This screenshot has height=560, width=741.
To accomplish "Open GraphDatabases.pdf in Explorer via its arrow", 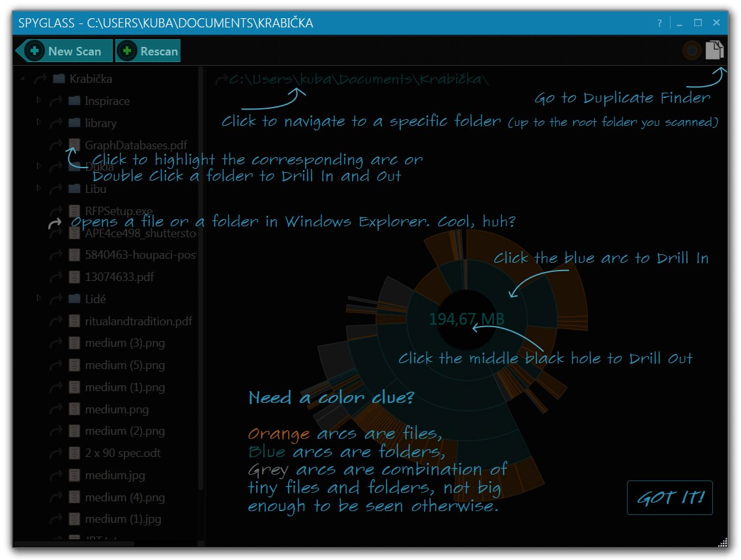I will 56,145.
